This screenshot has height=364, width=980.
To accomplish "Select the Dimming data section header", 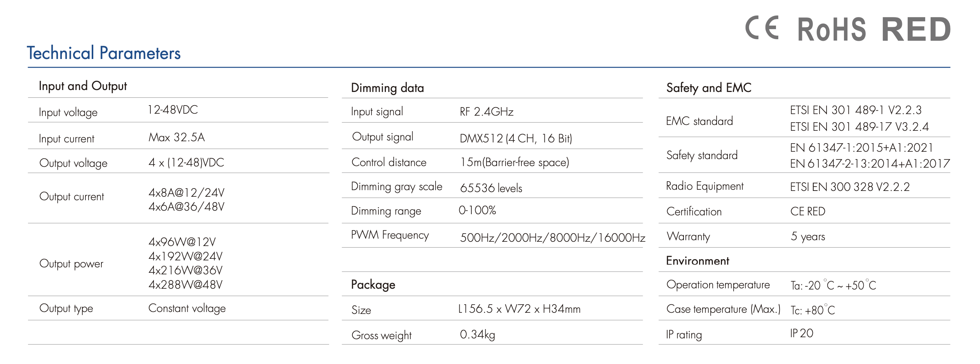I will [387, 88].
